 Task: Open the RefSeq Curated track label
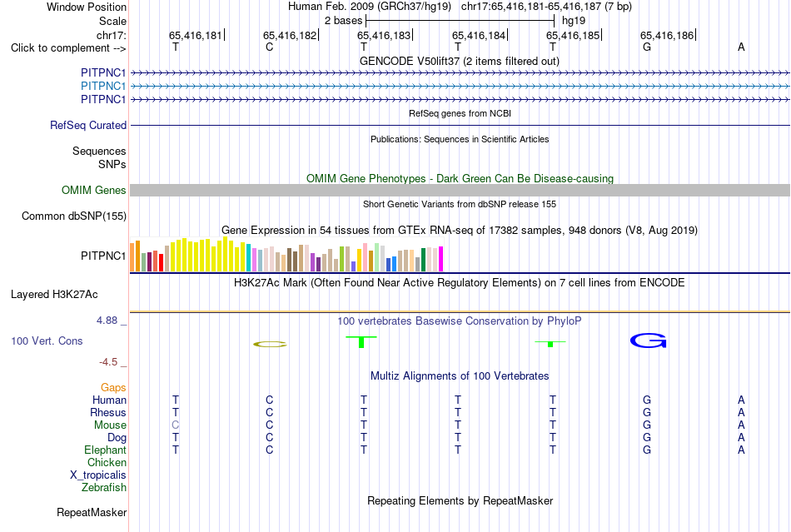88,125
